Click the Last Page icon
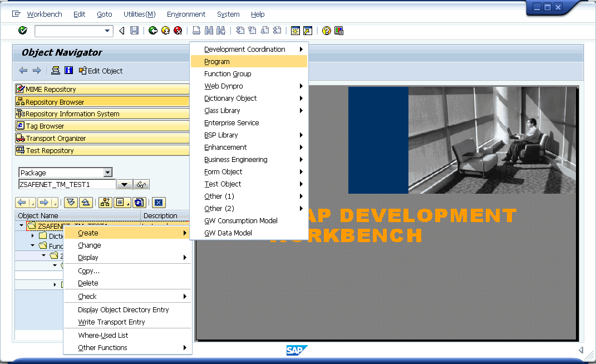The image size is (596, 364). pos(277,31)
